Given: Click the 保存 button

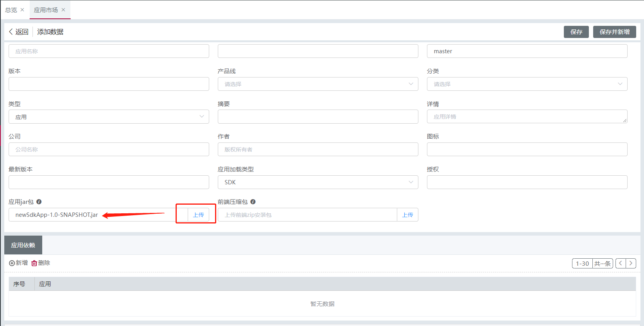Looking at the screenshot, I should (x=576, y=32).
